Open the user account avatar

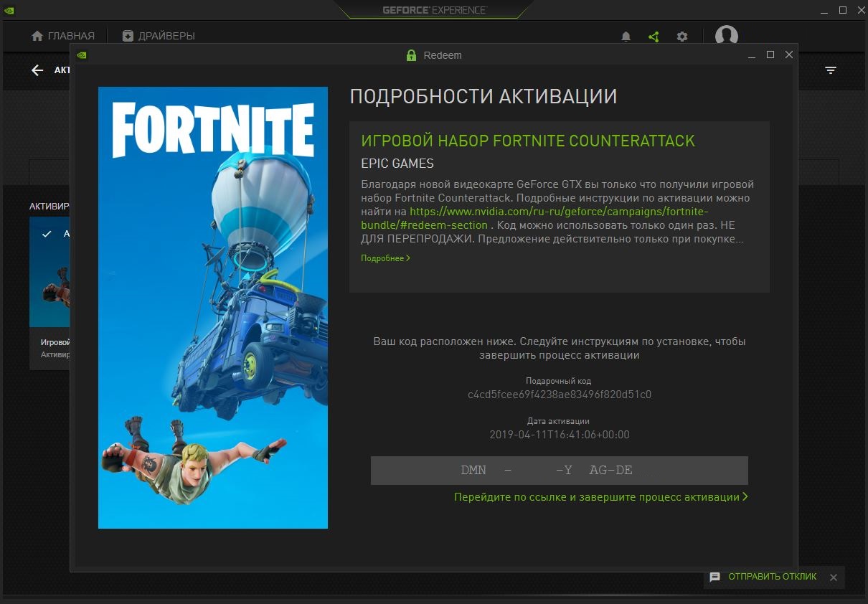(727, 36)
